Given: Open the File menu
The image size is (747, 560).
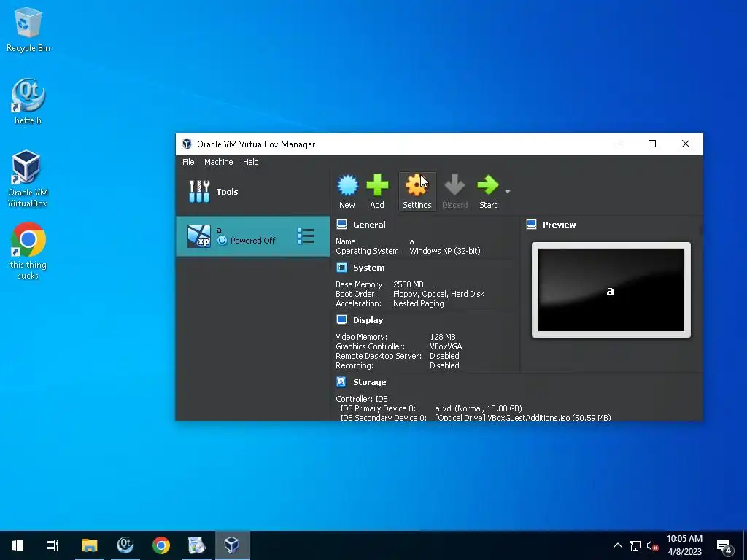Looking at the screenshot, I should [188, 162].
